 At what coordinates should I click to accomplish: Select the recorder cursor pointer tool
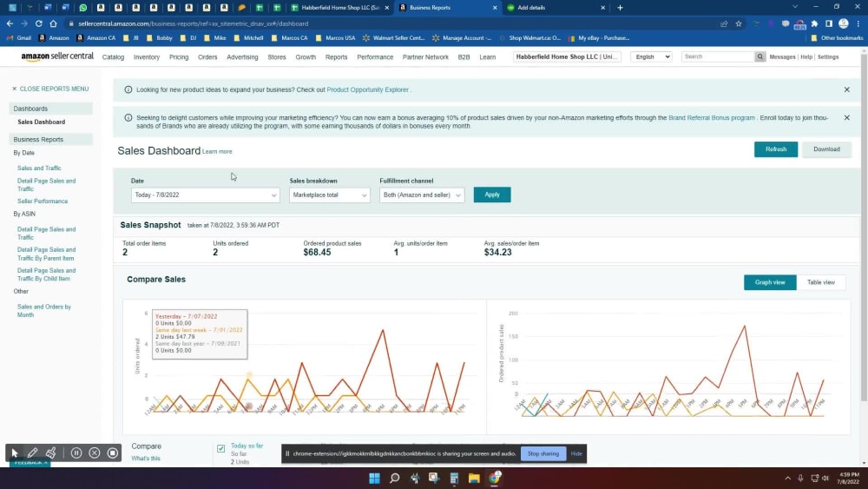15,453
